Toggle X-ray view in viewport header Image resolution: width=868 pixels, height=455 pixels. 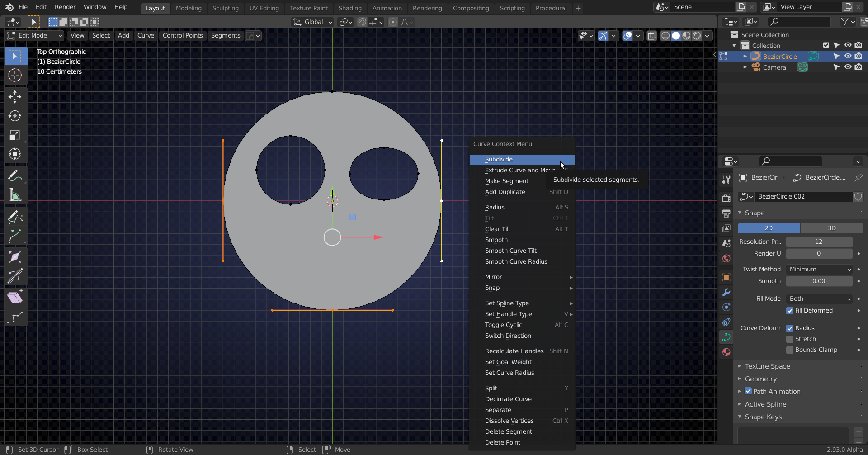click(651, 36)
